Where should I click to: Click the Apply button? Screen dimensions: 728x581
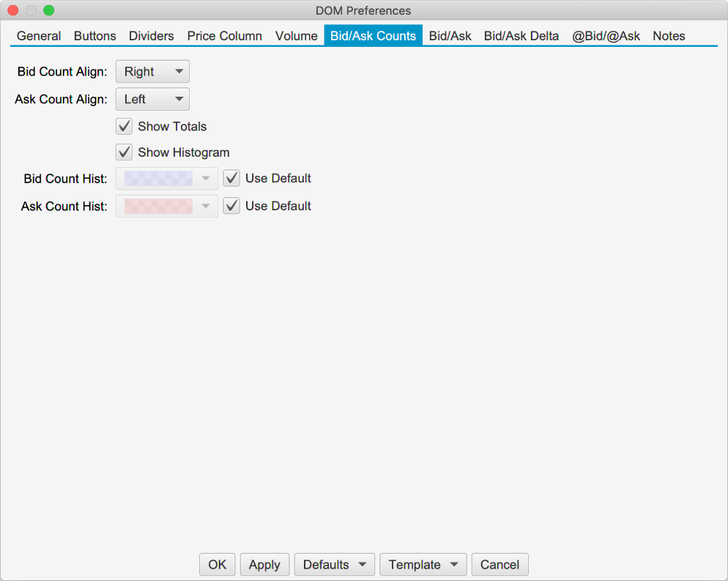264,564
